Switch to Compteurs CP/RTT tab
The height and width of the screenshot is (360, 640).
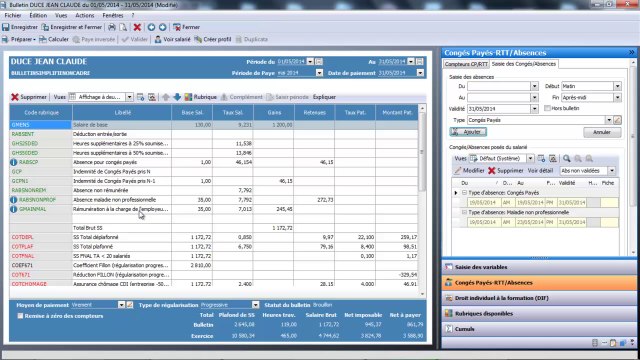click(x=466, y=64)
